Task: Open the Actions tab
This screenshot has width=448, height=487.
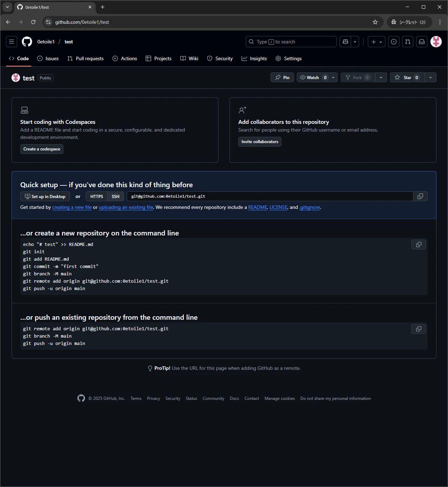Action: click(x=125, y=58)
